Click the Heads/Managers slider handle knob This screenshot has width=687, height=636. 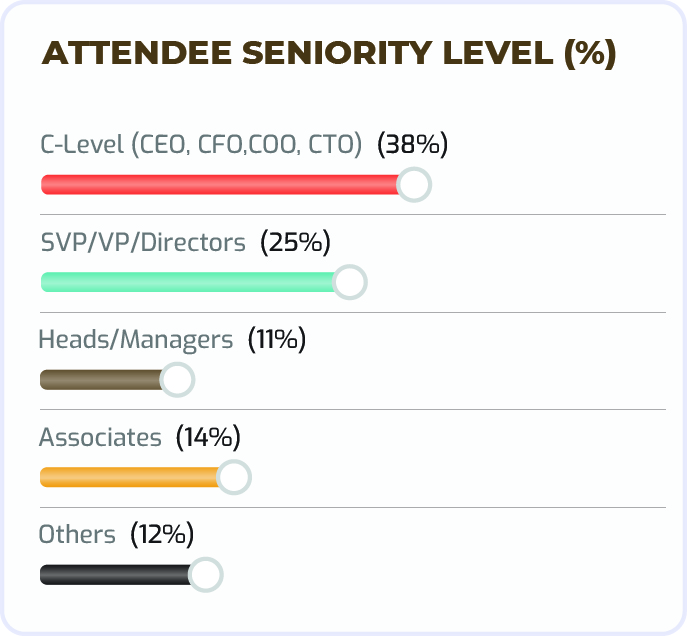[178, 380]
